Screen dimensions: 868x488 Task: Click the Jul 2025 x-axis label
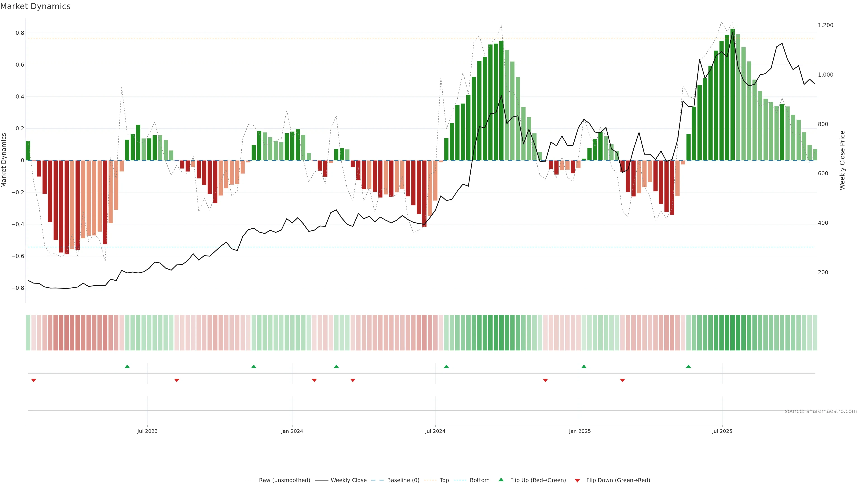(x=722, y=431)
